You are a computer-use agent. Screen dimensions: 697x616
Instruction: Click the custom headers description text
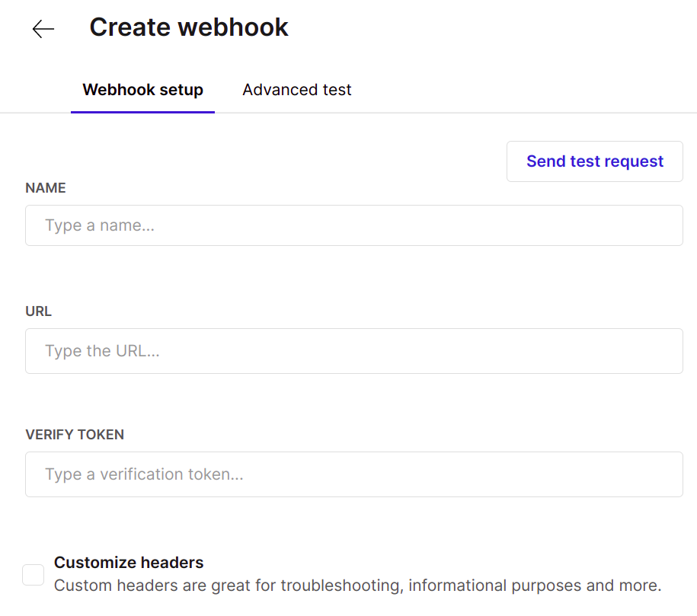point(357,586)
